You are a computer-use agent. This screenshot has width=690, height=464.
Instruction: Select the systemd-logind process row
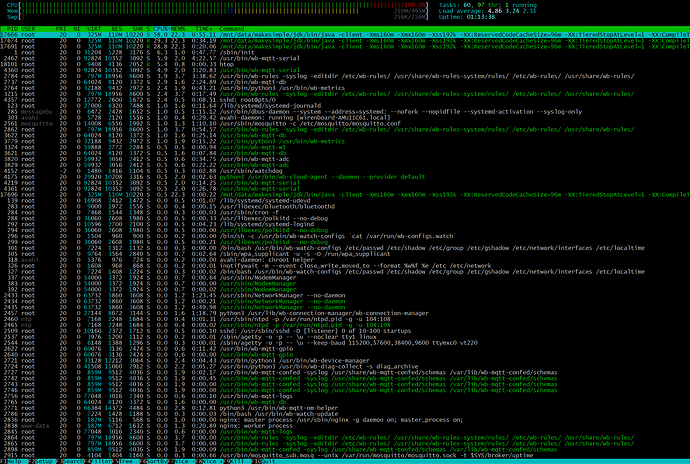(x=345, y=225)
